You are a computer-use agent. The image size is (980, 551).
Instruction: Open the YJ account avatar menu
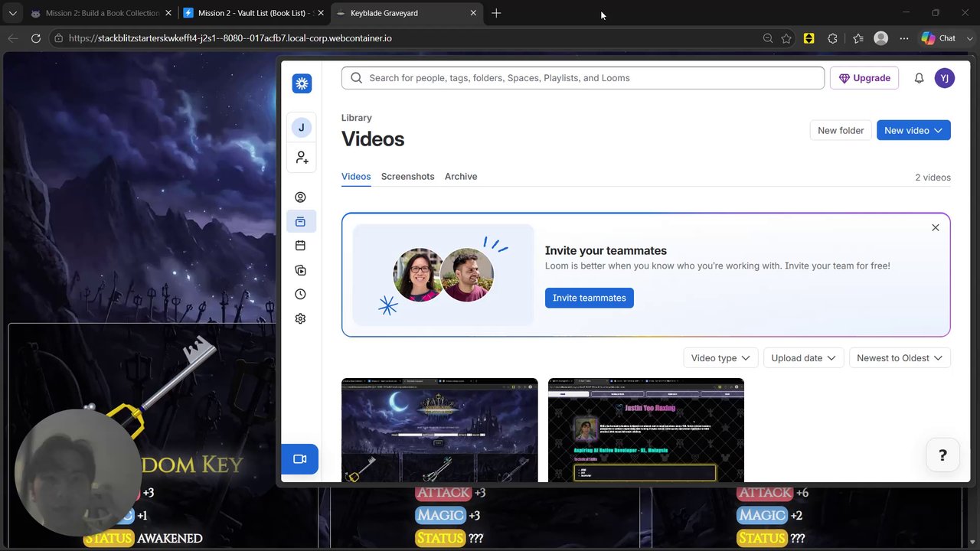coord(945,78)
